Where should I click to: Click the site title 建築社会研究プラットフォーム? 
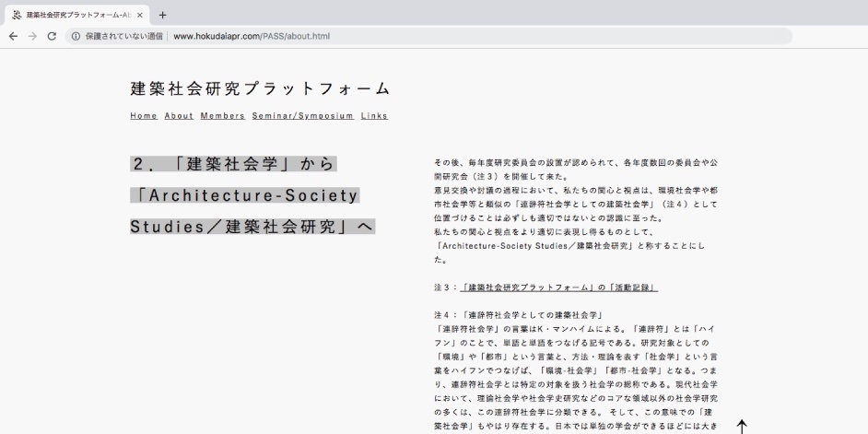(260, 89)
